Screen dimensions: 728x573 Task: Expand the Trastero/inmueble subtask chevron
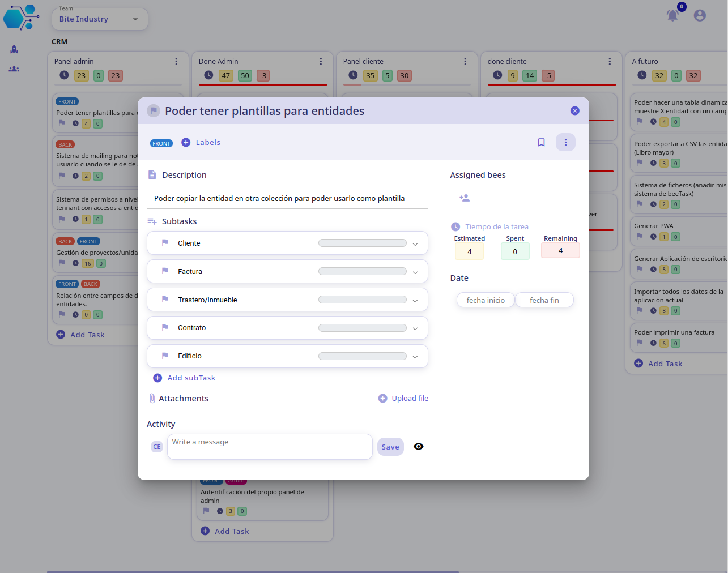click(x=415, y=301)
